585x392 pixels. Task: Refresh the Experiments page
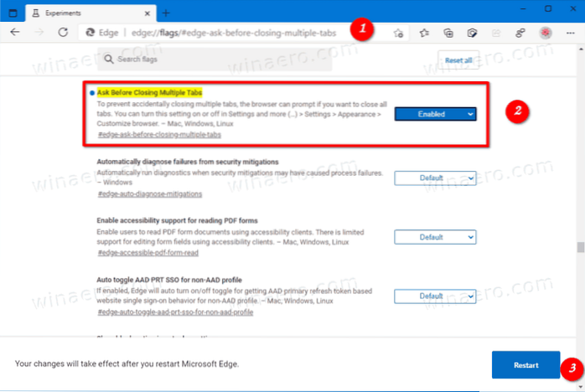pos(62,33)
